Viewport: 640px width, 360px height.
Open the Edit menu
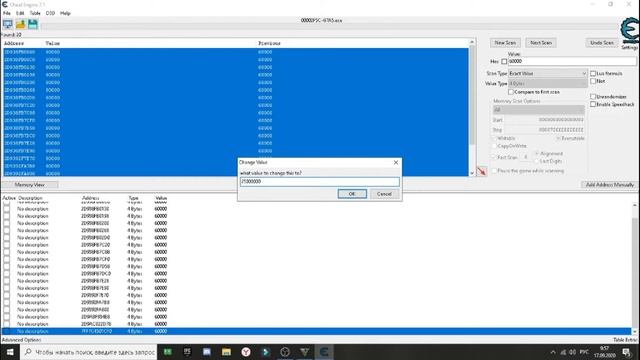(x=20, y=13)
